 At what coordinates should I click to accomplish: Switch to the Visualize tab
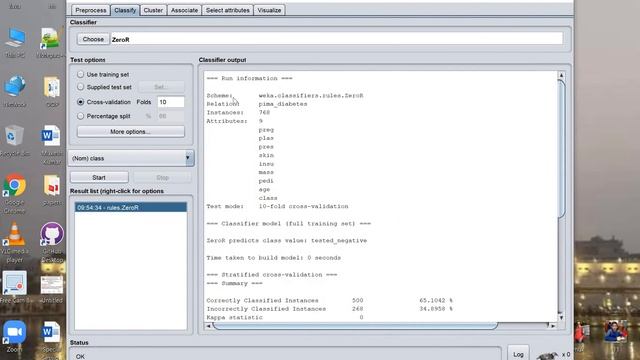pos(269,10)
